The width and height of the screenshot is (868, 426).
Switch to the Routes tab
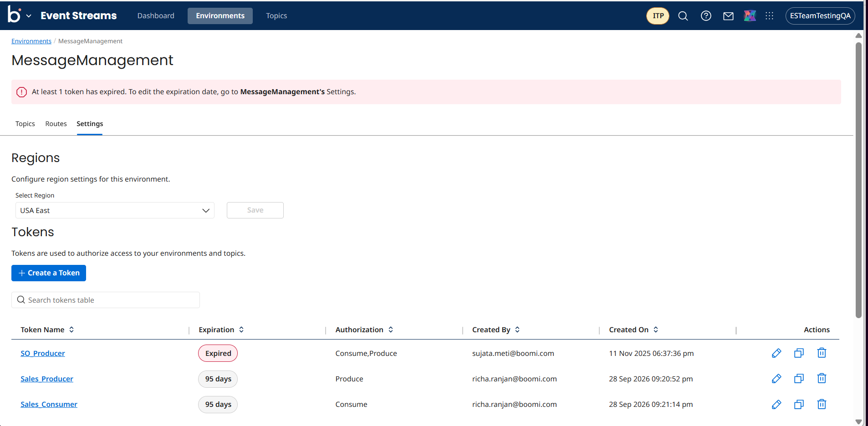[56, 124]
